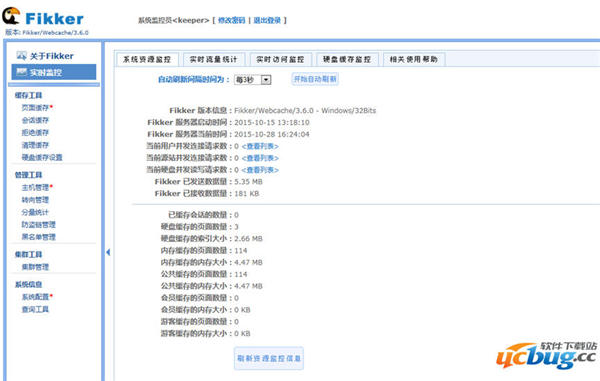The width and height of the screenshot is (600, 381).
Task: Open 集群管理 under 集群工具
Action: click(35, 267)
